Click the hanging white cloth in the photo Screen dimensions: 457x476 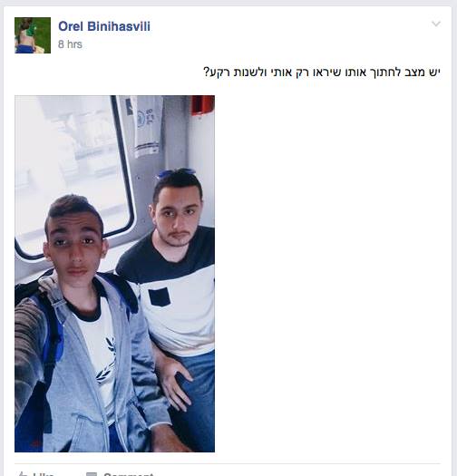148,126
